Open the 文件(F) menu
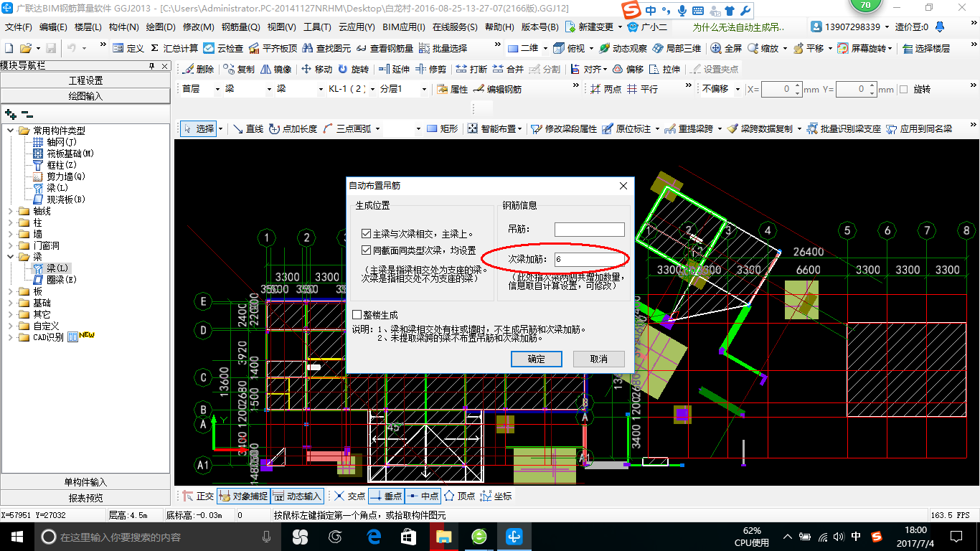This screenshot has height=551, width=980. pyautogui.click(x=19, y=27)
